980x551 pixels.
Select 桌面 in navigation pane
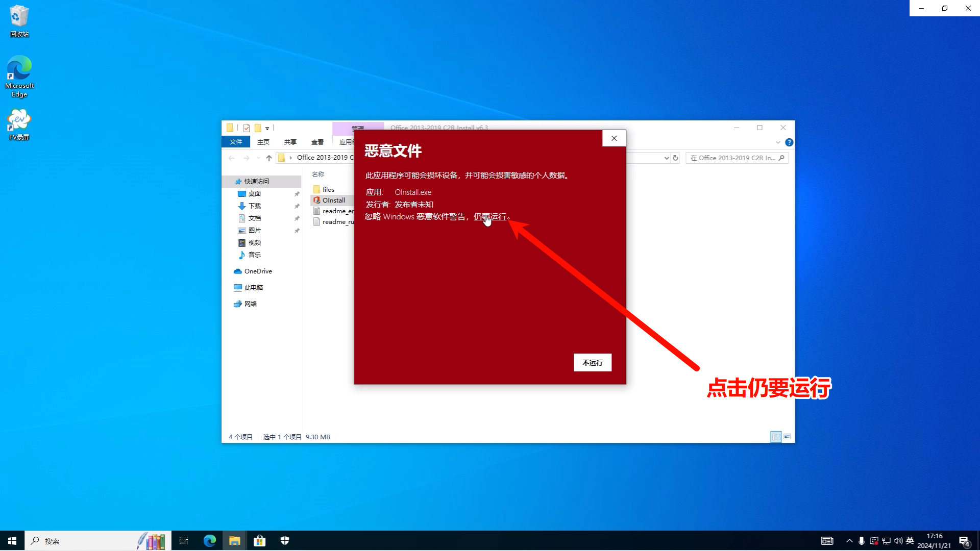click(x=255, y=194)
